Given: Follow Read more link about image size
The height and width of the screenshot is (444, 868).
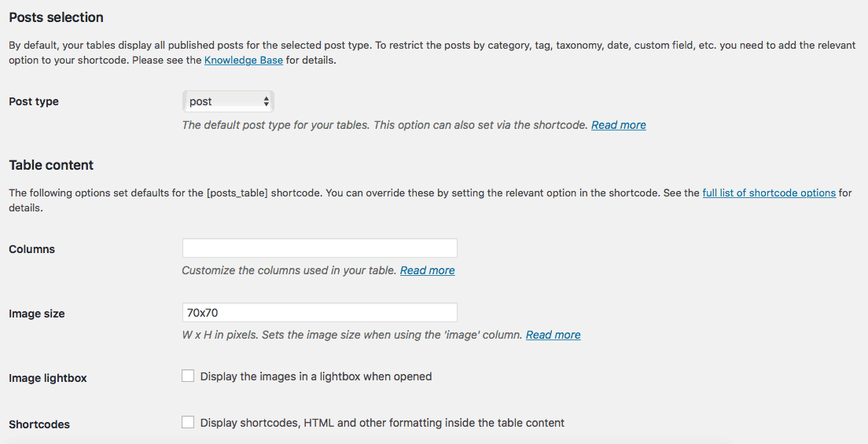Looking at the screenshot, I should point(553,335).
